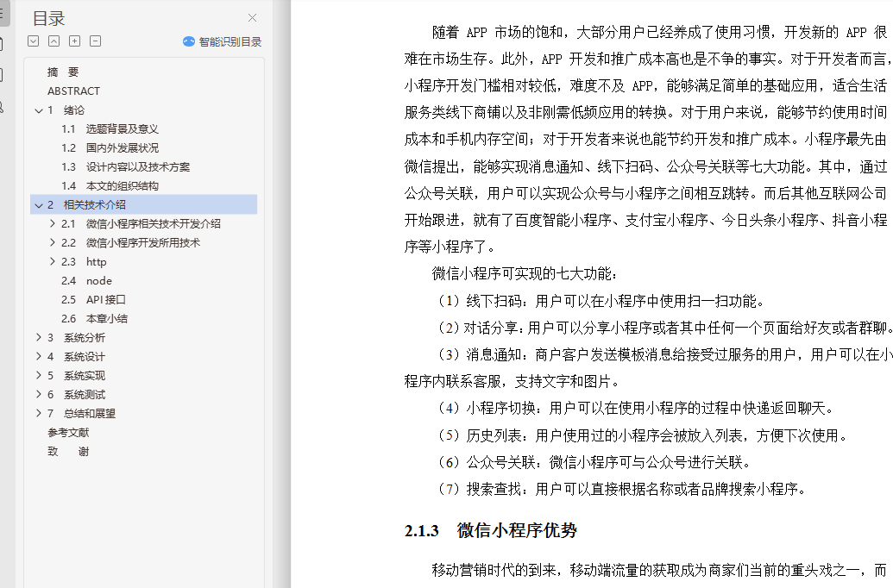Click the blue 智能识别 cloud icon
This screenshot has width=893, height=588.
coord(188,41)
